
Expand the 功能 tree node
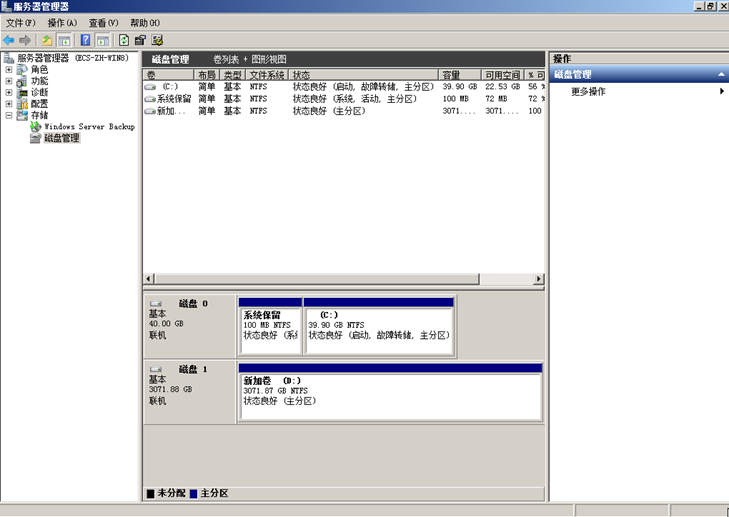click(x=9, y=81)
